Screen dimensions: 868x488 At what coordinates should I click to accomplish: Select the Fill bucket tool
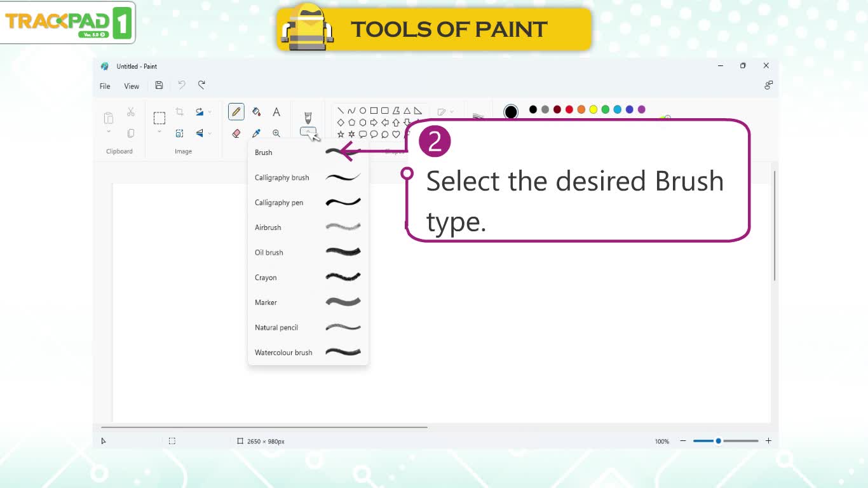pos(256,112)
